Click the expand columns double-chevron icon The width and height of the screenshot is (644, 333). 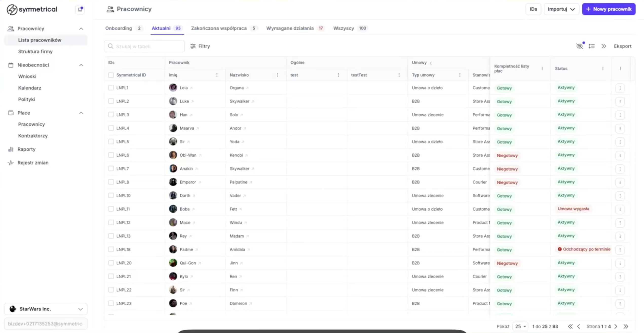[604, 46]
